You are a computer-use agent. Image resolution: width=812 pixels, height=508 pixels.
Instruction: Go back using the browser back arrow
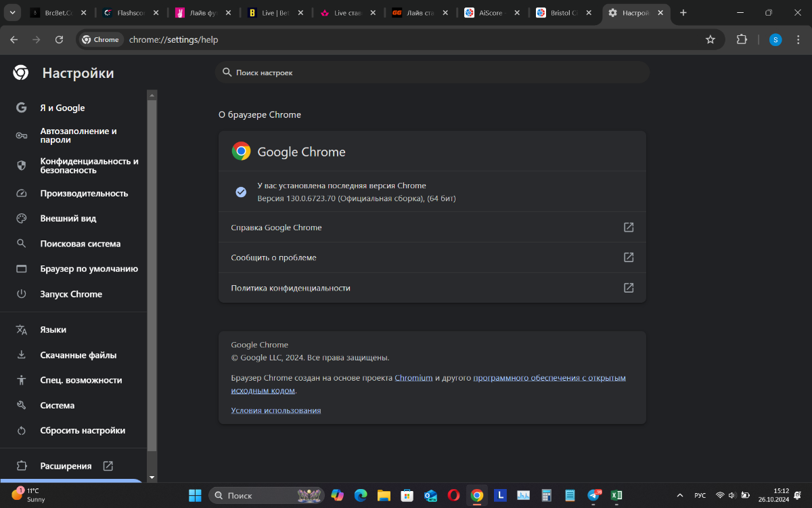tap(14, 39)
